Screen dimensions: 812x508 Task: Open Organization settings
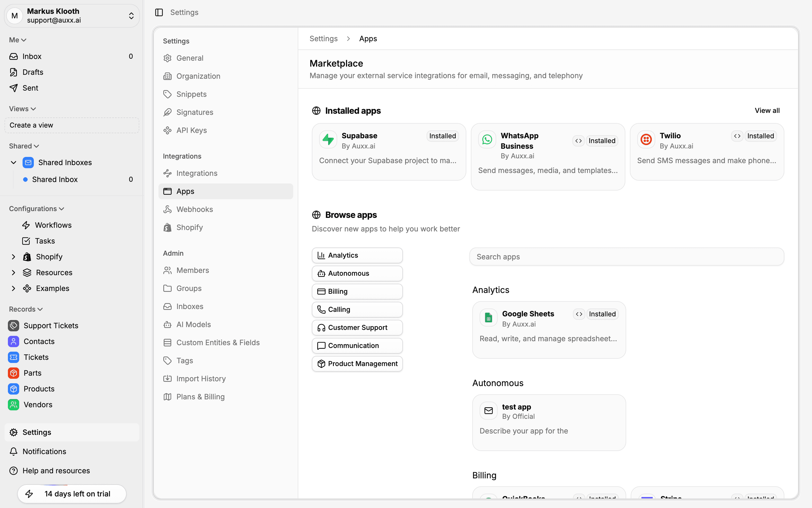pyautogui.click(x=226, y=76)
